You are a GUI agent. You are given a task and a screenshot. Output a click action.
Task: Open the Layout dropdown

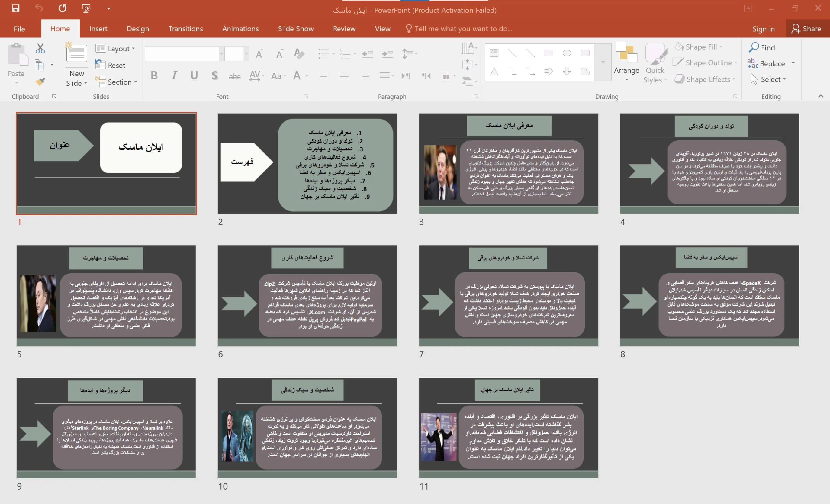coord(115,49)
